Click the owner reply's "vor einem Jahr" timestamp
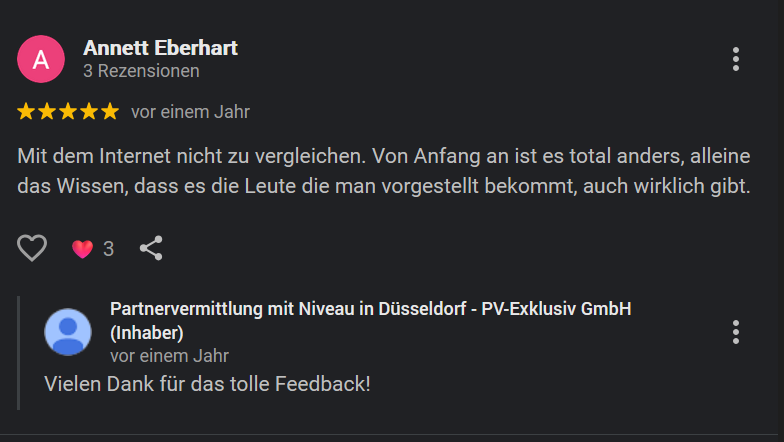The image size is (784, 442). point(169,355)
